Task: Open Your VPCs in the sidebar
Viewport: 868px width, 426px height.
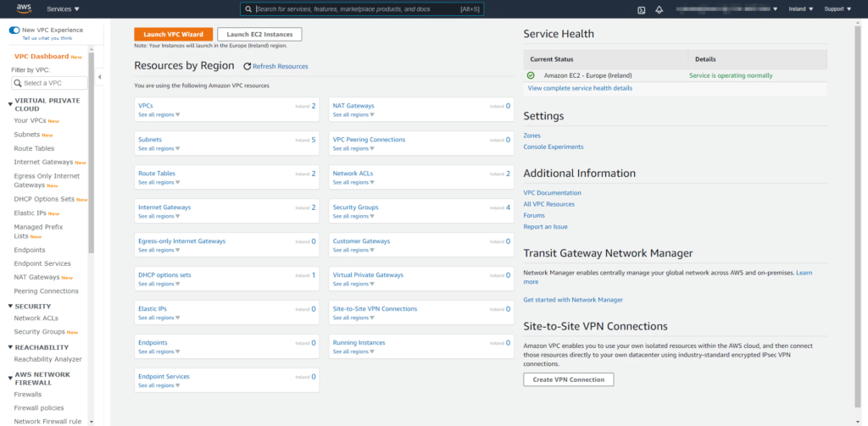Action: tap(30, 120)
